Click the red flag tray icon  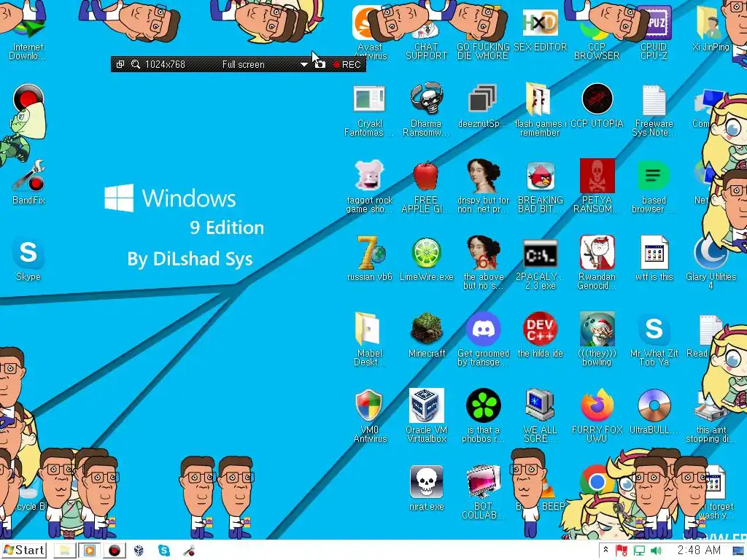pos(622,551)
